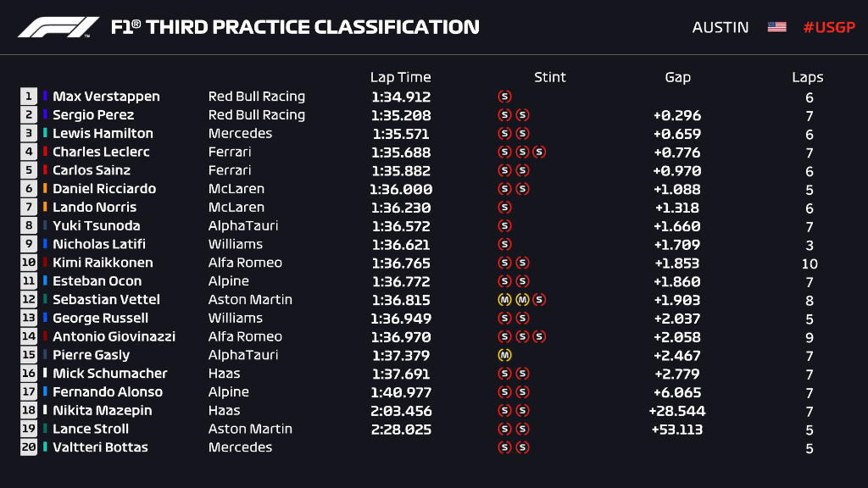Viewport: 868px width, 488px height.
Task: Click the #USGP hashtag
Action: (829, 27)
